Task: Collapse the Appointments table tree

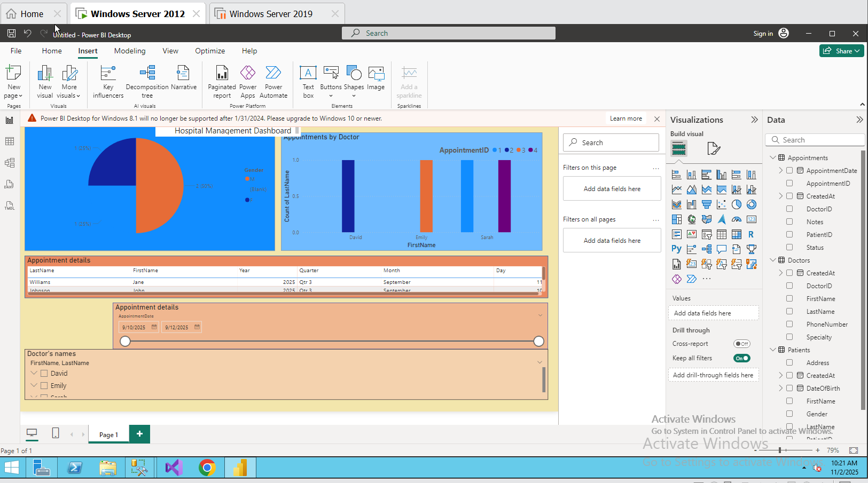Action: click(773, 157)
